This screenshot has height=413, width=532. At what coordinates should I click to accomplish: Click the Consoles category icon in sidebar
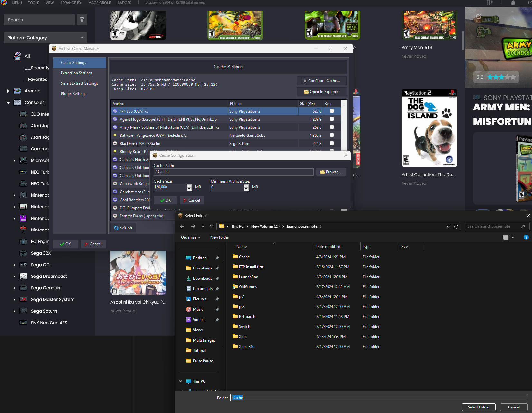(x=17, y=102)
